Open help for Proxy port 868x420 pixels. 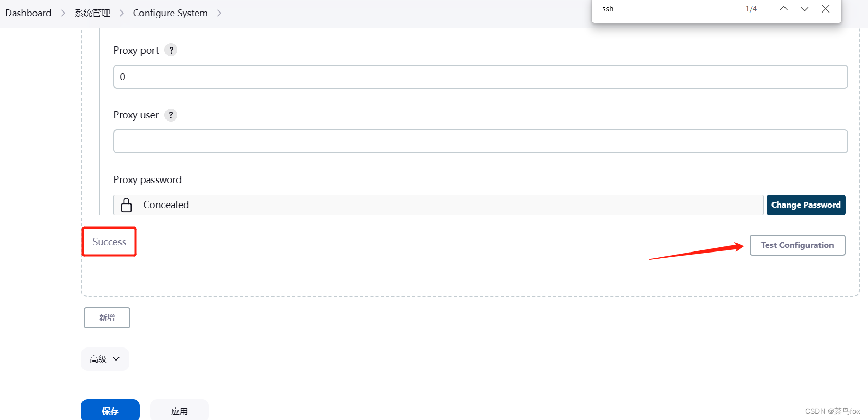[x=171, y=50]
